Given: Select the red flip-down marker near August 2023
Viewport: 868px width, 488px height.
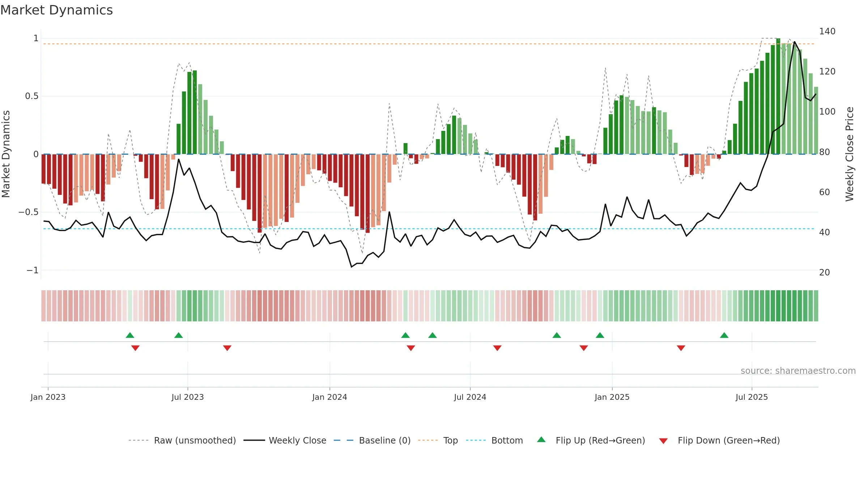Looking at the screenshot, I should (x=227, y=348).
